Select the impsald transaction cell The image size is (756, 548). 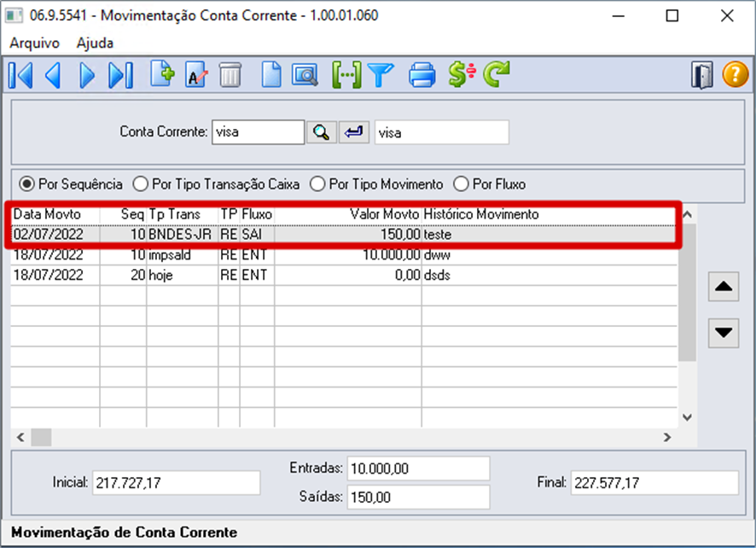click(x=183, y=254)
